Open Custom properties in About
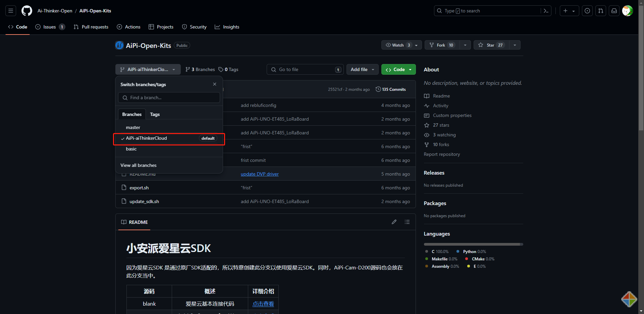This screenshot has width=644, height=314. pyautogui.click(x=448, y=115)
